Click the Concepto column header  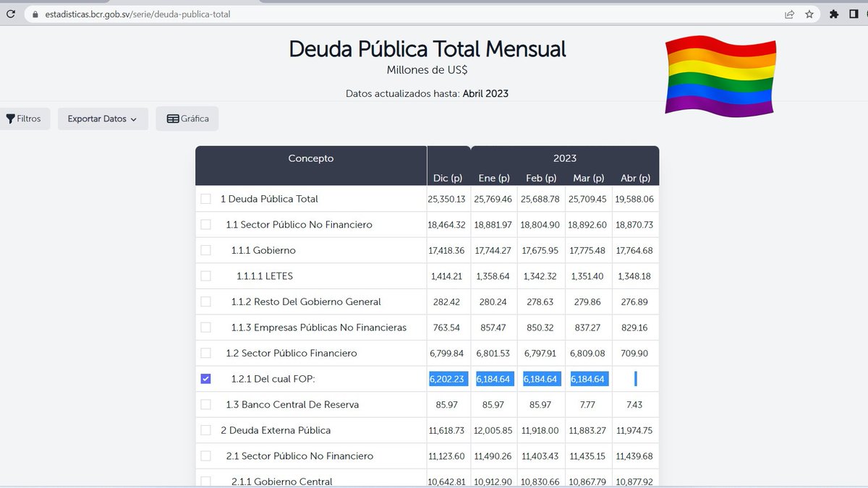click(x=311, y=158)
